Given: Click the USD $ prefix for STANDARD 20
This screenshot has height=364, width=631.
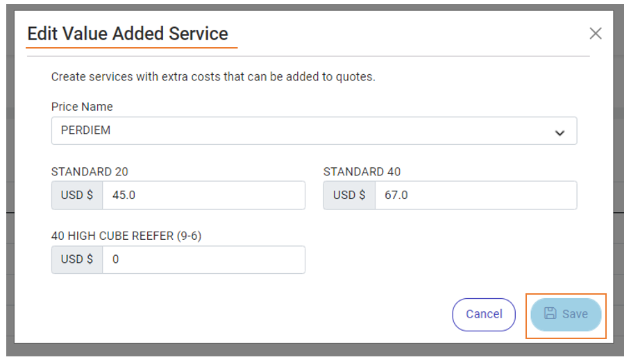Looking at the screenshot, I should point(77,196).
